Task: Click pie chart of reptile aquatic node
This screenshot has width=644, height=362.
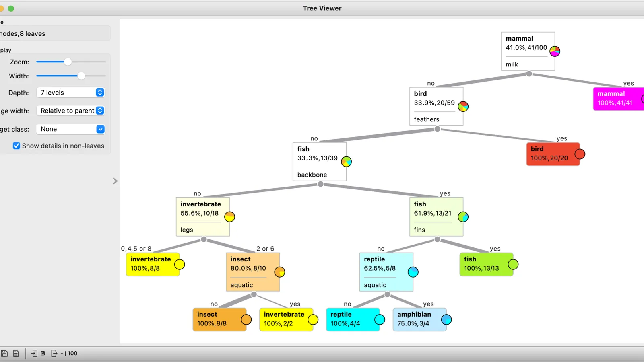Action: (x=413, y=272)
